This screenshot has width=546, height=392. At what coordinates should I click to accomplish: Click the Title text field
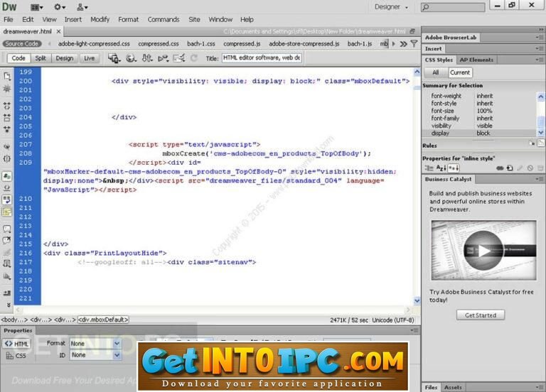(x=262, y=58)
